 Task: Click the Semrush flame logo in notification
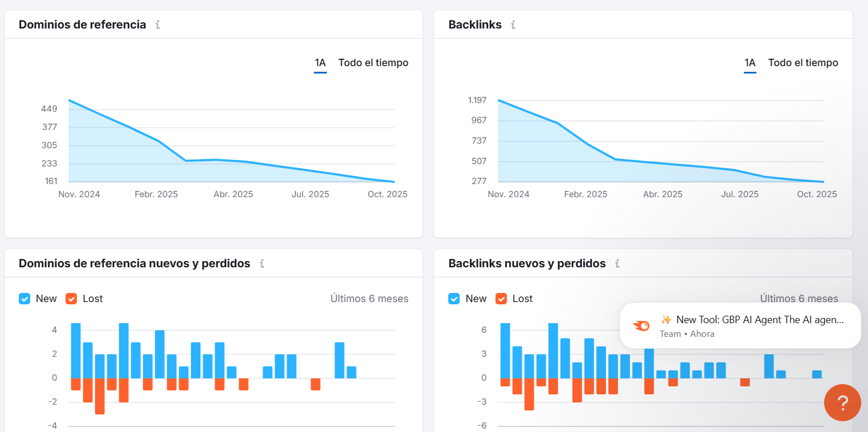point(641,325)
